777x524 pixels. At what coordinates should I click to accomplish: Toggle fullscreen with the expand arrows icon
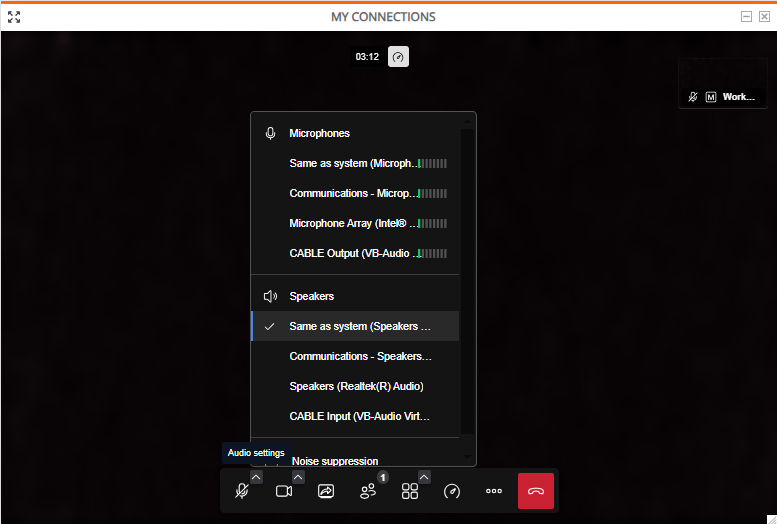(14, 17)
